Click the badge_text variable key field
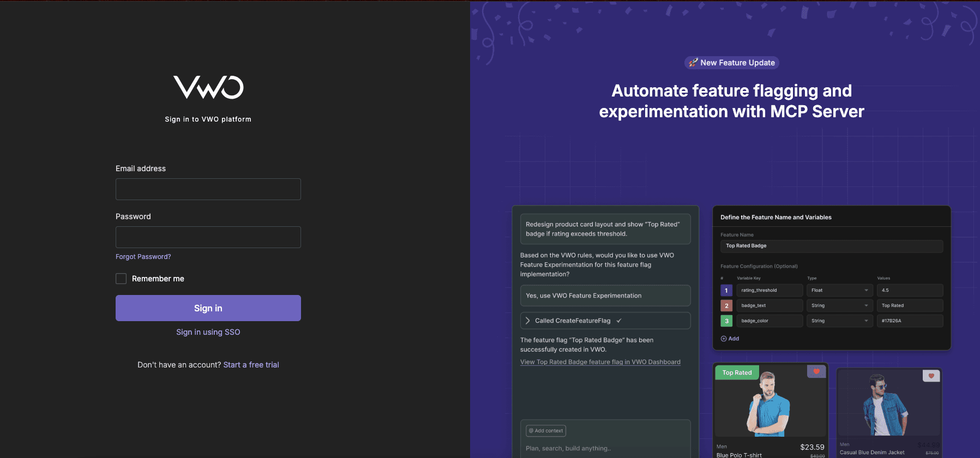980x458 pixels. 769,305
